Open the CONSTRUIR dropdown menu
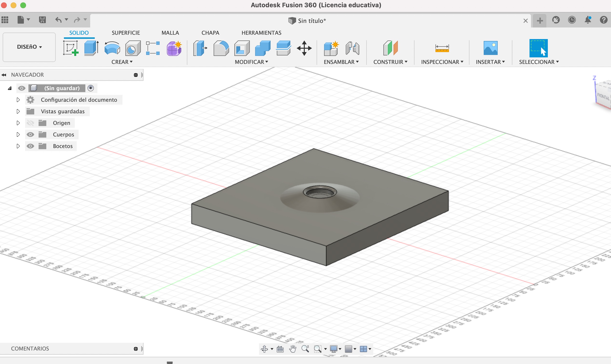Viewport: 611px width, 364px height. tap(390, 62)
